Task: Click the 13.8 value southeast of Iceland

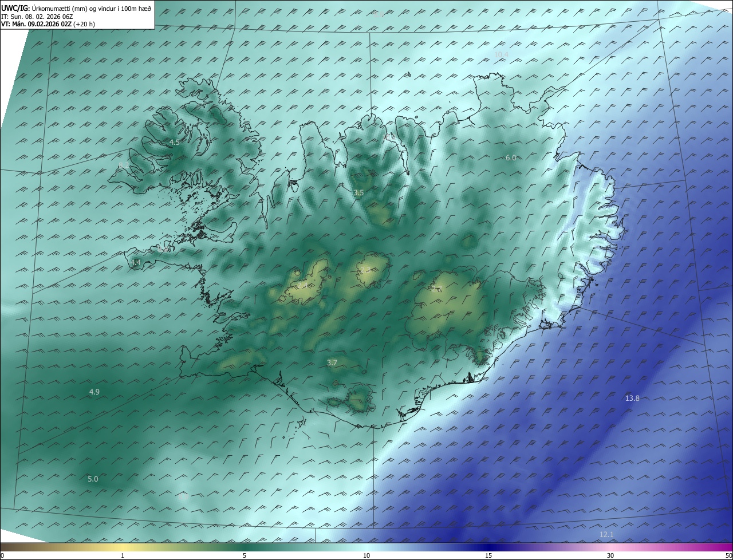Action: pos(632,398)
